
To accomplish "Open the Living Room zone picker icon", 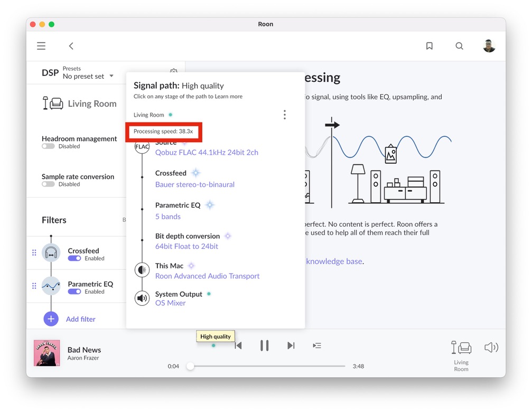I will click(x=461, y=348).
